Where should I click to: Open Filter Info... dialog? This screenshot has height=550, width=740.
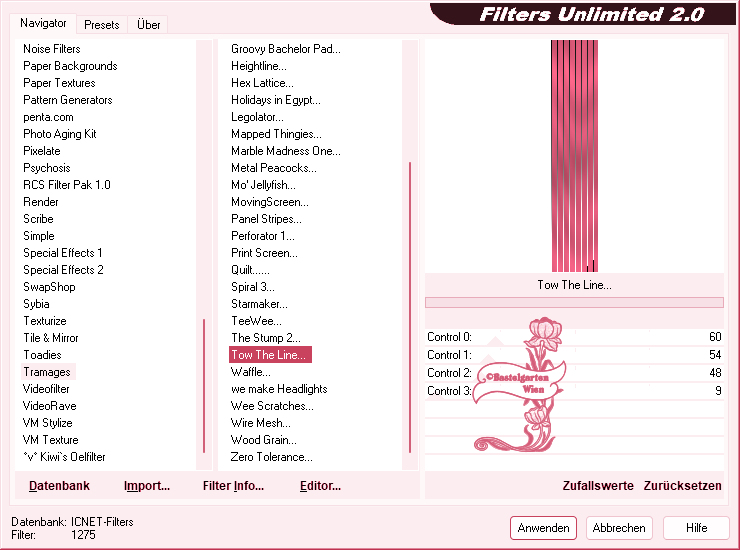pyautogui.click(x=233, y=486)
